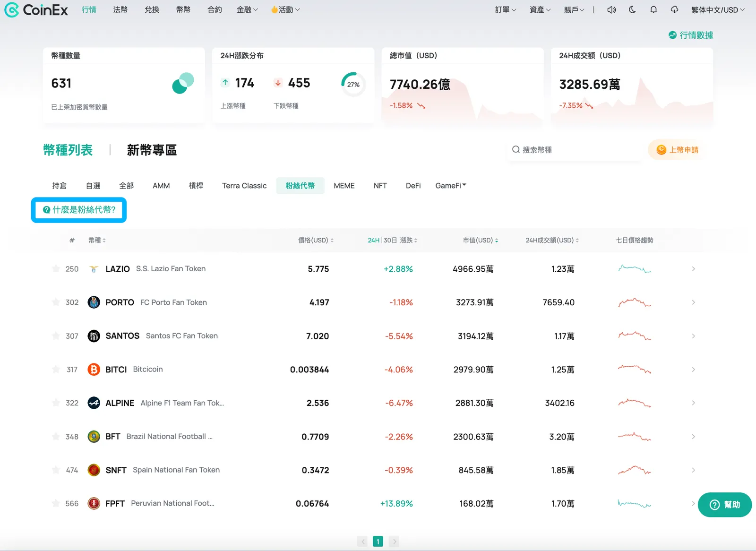Image resolution: width=756 pixels, height=551 pixels.
Task: Click the FPFT coin logo
Action: point(94,504)
